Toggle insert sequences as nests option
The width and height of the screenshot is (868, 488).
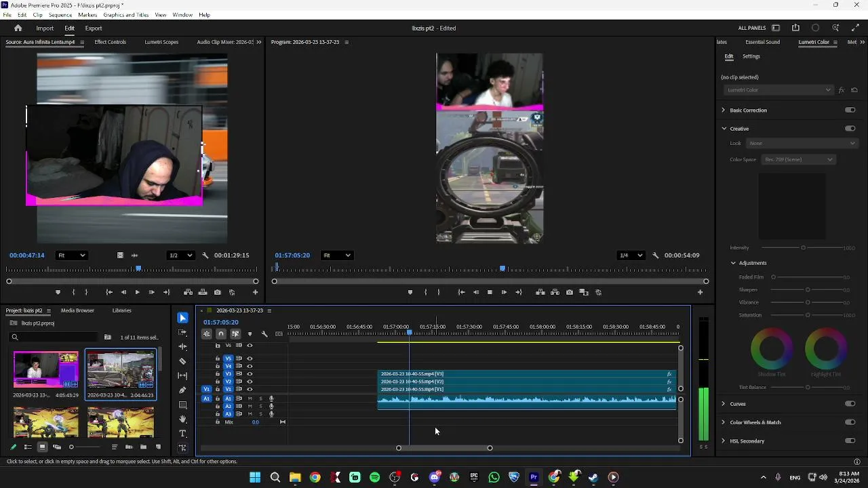pos(207,334)
